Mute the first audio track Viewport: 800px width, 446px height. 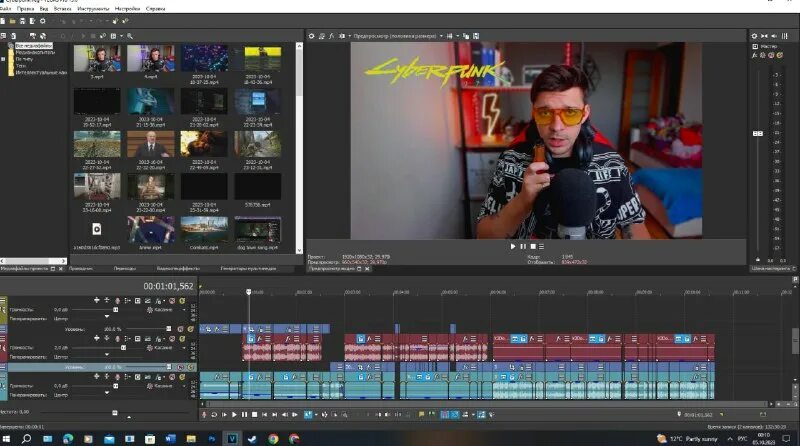pyautogui.click(x=172, y=301)
